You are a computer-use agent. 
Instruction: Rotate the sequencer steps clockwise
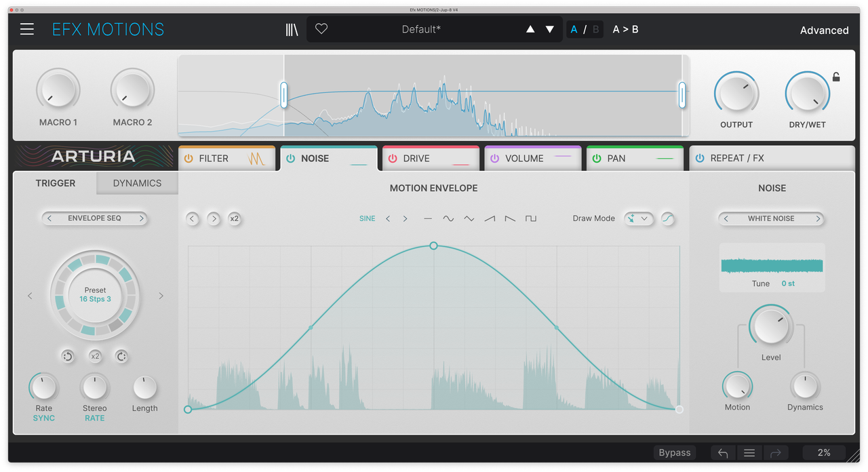coord(121,356)
